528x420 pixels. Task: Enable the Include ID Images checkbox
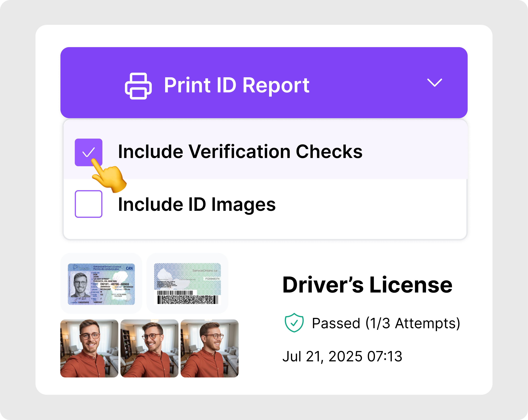point(88,204)
